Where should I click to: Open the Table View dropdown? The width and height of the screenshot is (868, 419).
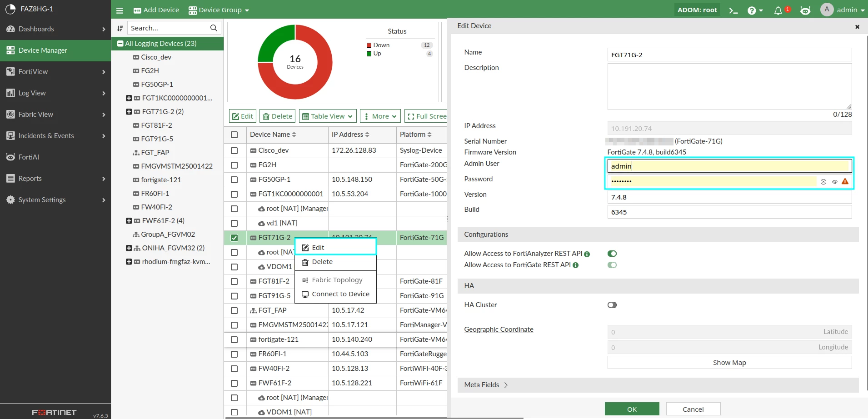[327, 116]
